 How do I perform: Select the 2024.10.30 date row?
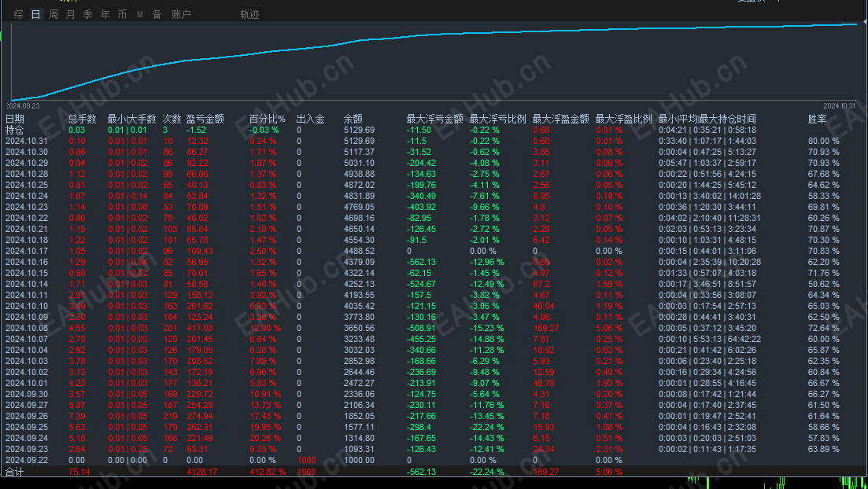point(434,152)
